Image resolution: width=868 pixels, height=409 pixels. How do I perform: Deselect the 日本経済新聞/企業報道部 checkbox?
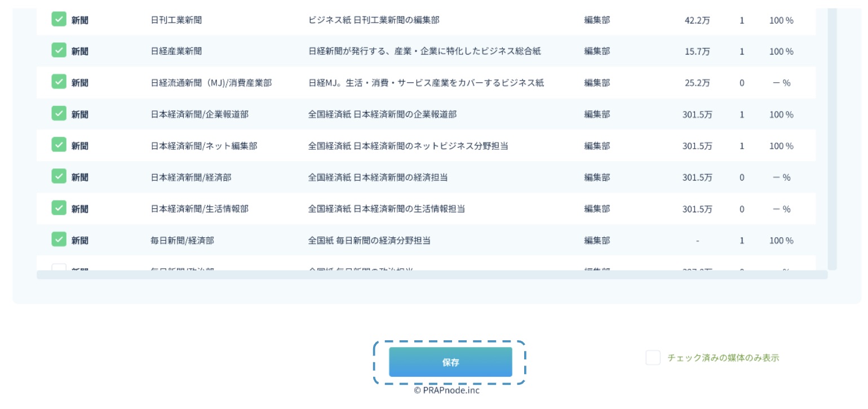(x=59, y=114)
